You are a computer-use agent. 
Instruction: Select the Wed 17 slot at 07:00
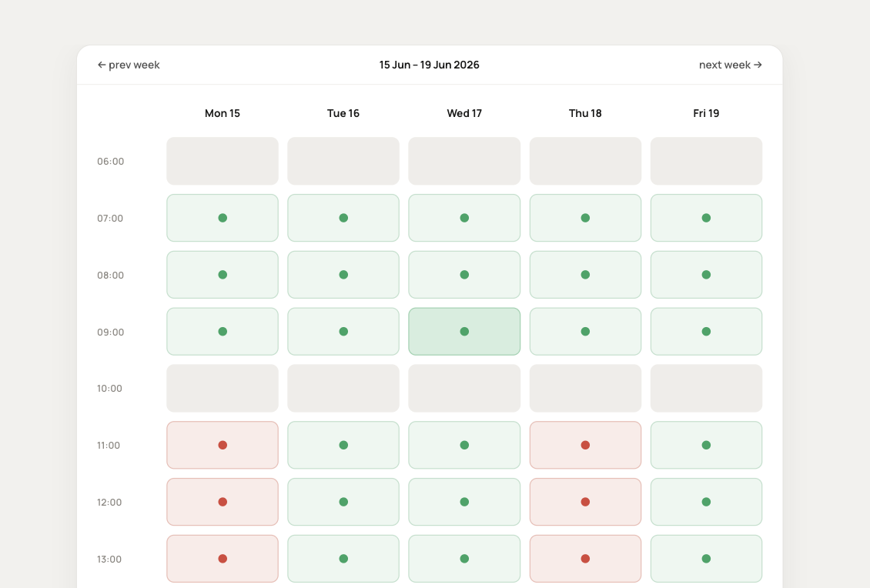[464, 218]
